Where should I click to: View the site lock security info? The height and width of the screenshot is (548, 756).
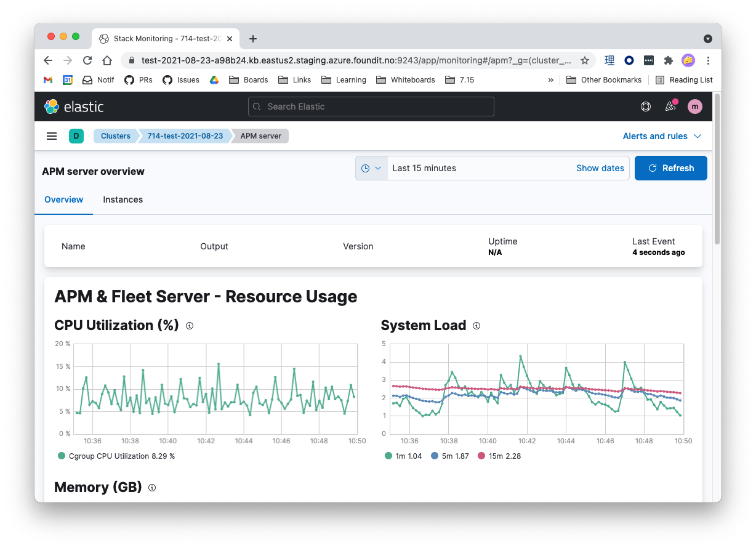[131, 60]
